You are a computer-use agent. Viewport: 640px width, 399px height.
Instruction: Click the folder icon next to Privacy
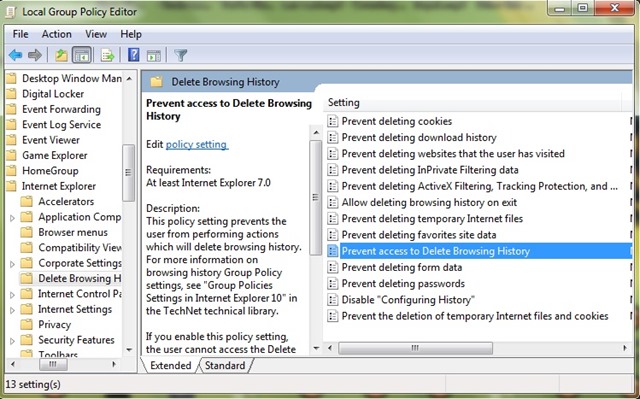(x=27, y=324)
